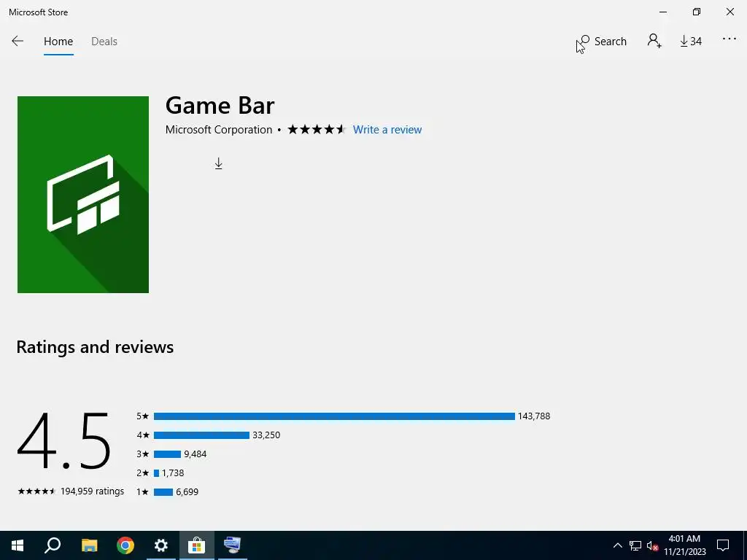Show hidden tray icons chevron
Screen dimensions: 747x560
[x=617, y=545]
